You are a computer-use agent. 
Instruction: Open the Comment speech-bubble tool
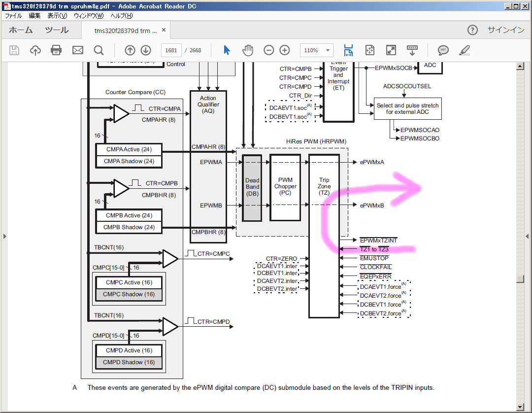pyautogui.click(x=443, y=50)
